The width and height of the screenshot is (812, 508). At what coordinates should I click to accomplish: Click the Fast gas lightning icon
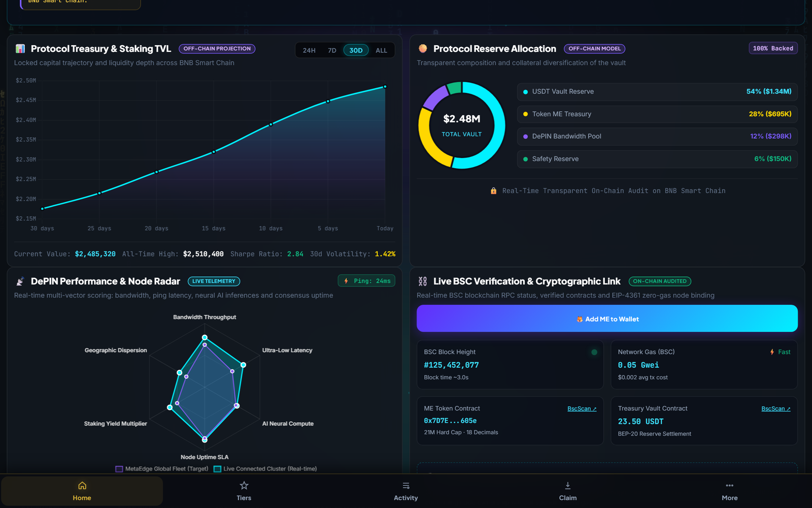772,352
